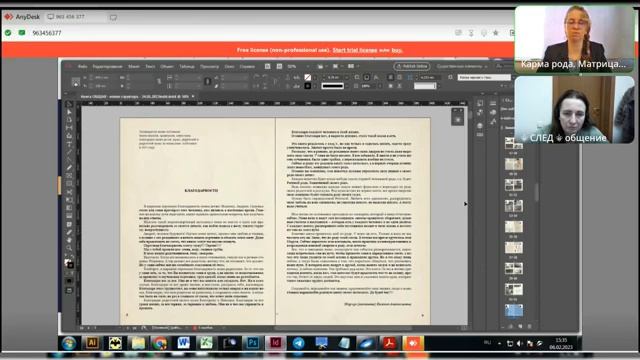Select top page thumbnail in Pages panel
Screen dimensions: 640x360
click(x=513, y=143)
